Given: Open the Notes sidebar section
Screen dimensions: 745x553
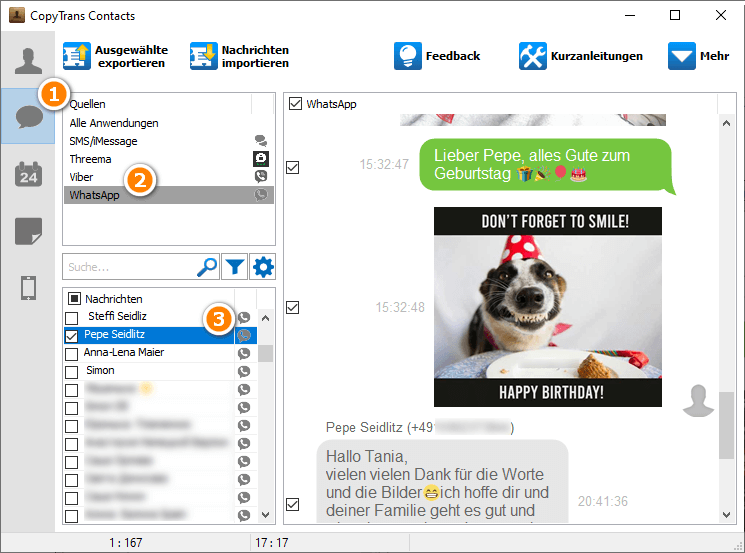Looking at the screenshot, I should [x=29, y=231].
